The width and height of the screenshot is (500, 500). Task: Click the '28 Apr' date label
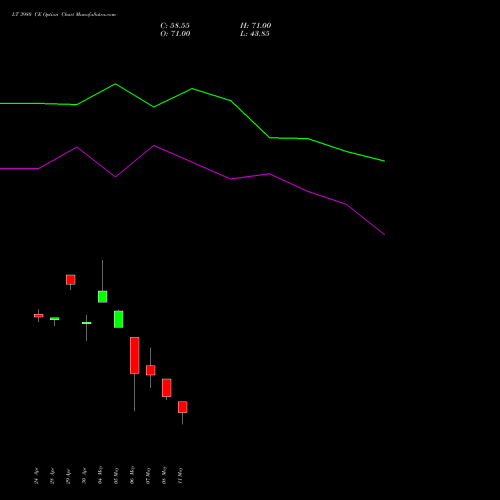tap(52, 476)
